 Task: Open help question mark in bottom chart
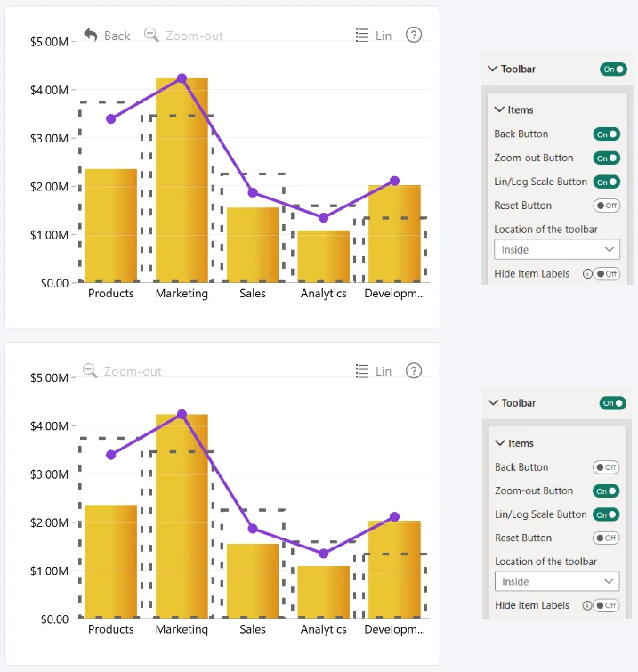tap(414, 371)
